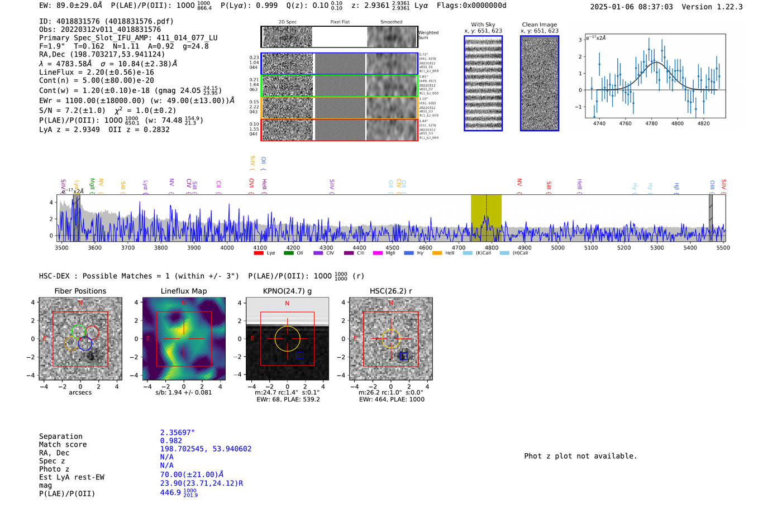The width and height of the screenshot is (782, 532).
Task: Click the Match score value 0.982
Action: [x=171, y=441]
